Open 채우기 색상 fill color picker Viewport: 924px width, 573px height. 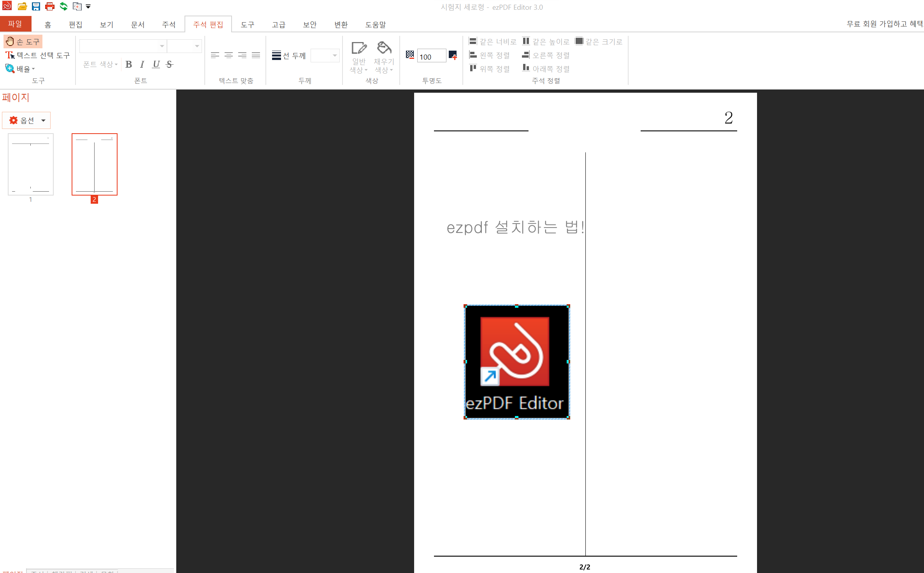(384, 57)
